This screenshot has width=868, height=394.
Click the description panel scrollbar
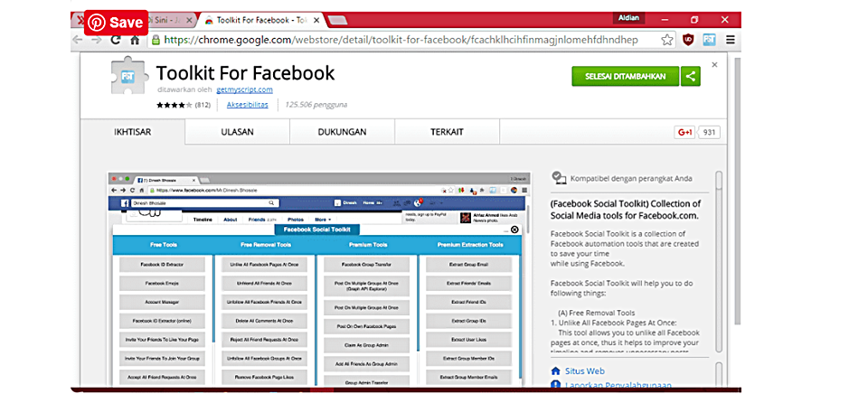pos(719,262)
